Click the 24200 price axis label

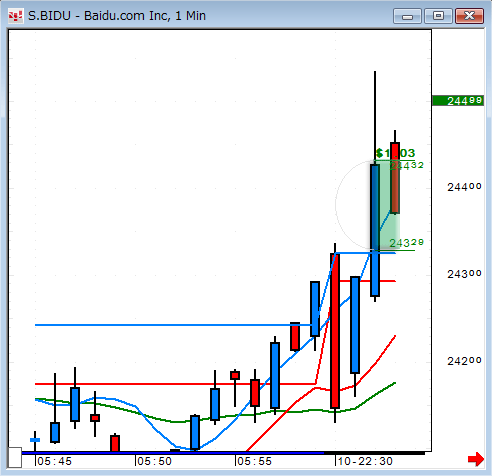464,361
